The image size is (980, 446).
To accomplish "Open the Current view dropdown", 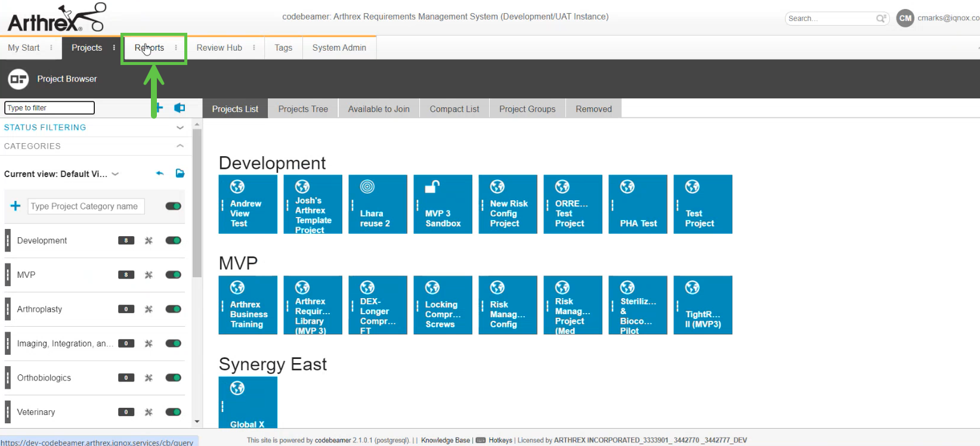I will (115, 174).
